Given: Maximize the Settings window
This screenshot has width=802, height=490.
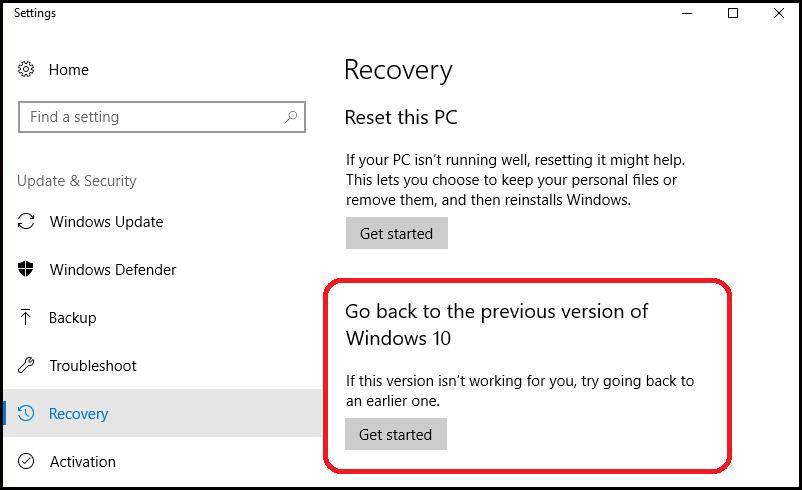Looking at the screenshot, I should point(733,13).
